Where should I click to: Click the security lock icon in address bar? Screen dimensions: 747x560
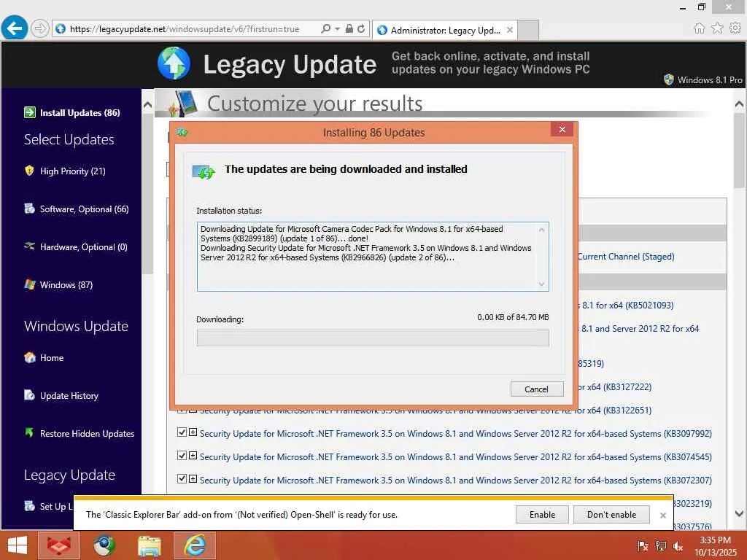click(349, 28)
